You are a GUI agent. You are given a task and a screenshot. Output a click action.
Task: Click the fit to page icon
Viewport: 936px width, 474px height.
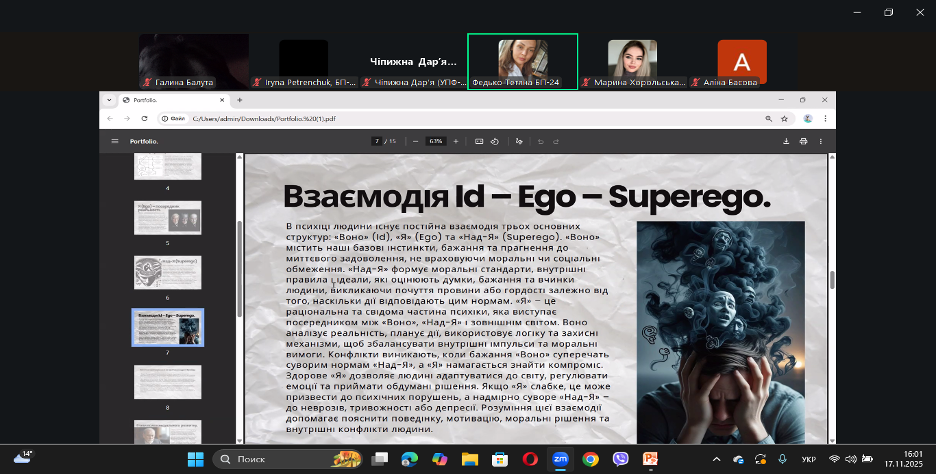pos(479,141)
